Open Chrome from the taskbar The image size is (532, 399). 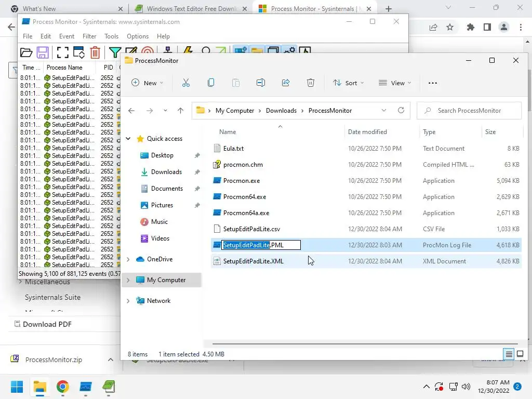(x=62, y=387)
